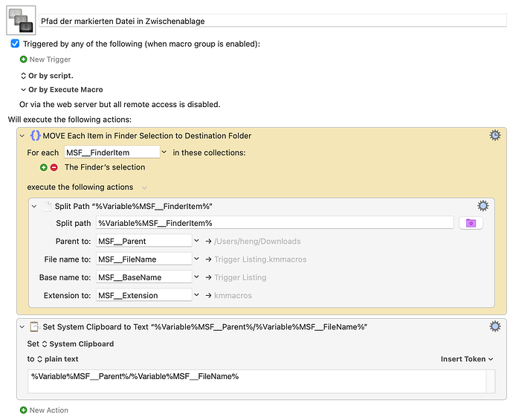Open dropdown beside MSF__Extension field
513x420 pixels.
tap(196, 295)
